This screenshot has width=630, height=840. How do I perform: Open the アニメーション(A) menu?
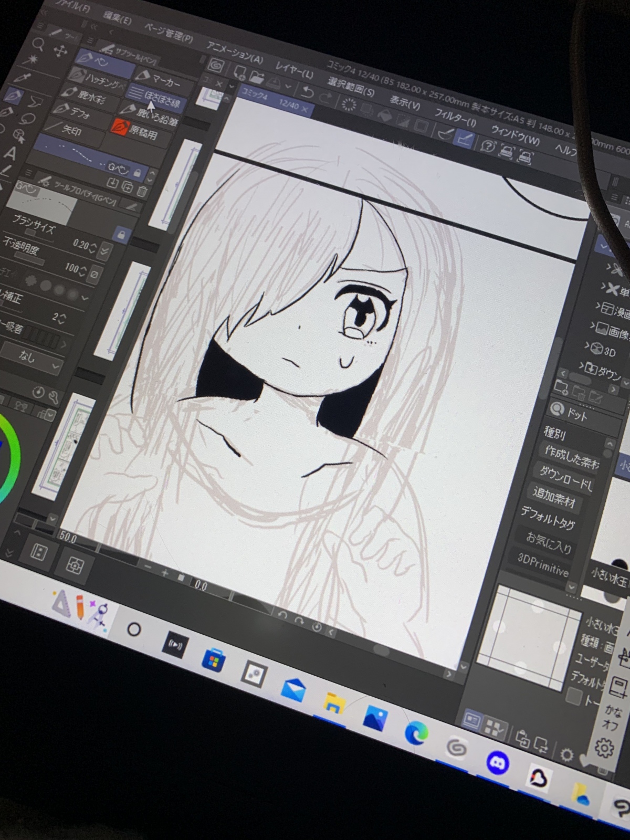tap(234, 51)
